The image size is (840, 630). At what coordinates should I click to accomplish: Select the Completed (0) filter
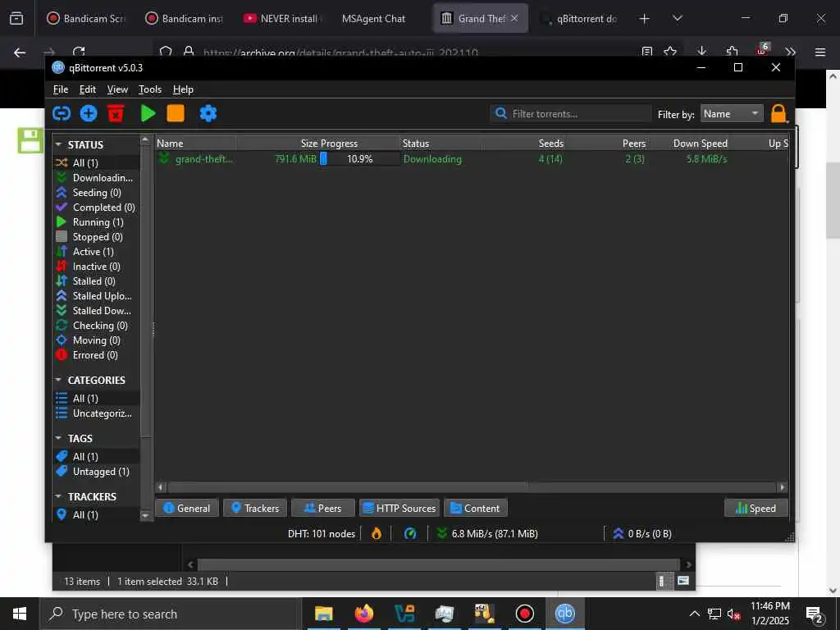click(97, 207)
